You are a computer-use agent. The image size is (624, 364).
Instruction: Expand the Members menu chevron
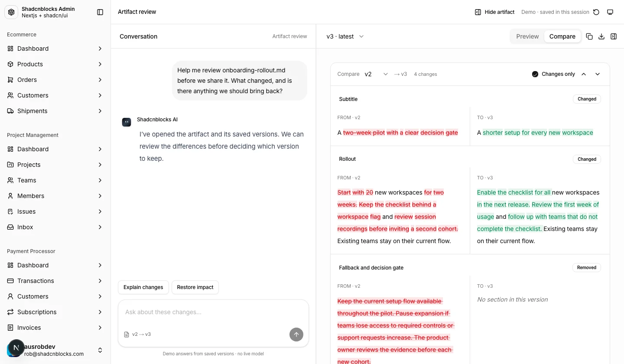click(100, 196)
